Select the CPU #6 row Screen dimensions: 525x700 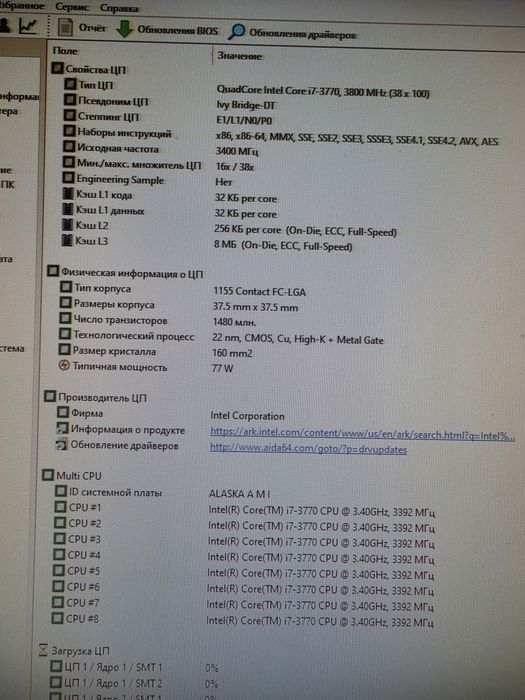(242, 588)
